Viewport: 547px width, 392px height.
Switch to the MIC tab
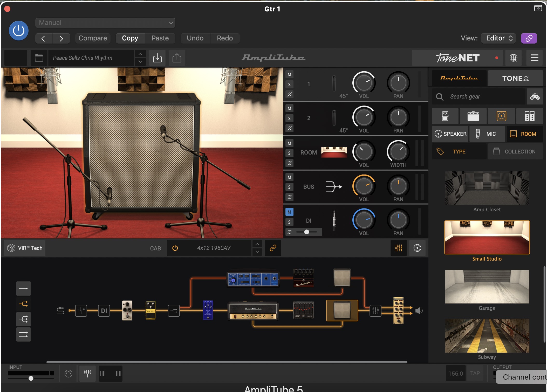(x=487, y=134)
